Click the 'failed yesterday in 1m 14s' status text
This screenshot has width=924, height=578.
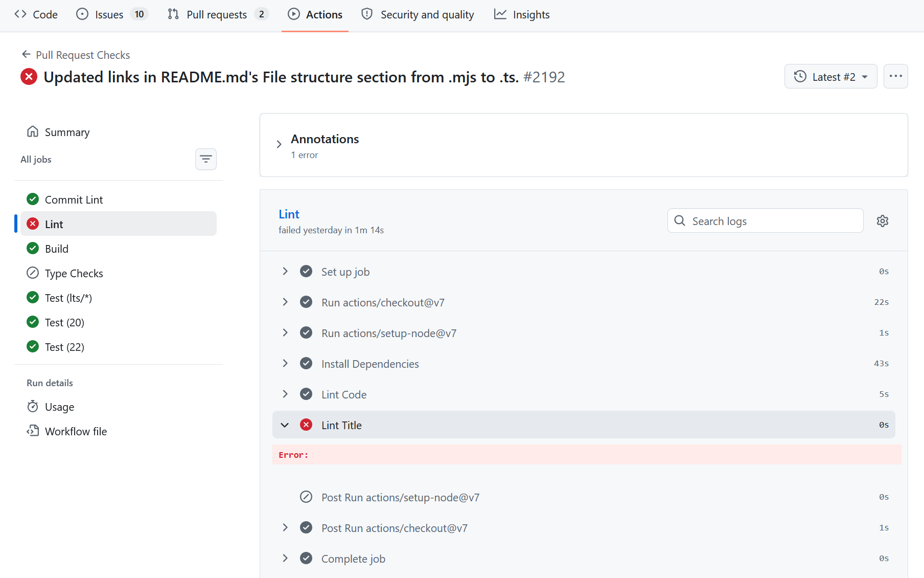tap(331, 230)
